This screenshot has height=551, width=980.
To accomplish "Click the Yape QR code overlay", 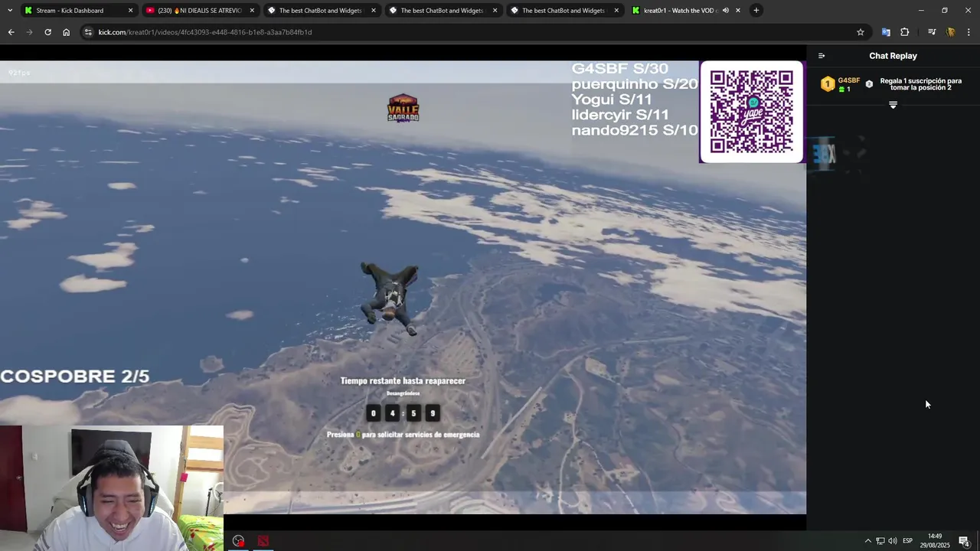I will click(x=751, y=112).
